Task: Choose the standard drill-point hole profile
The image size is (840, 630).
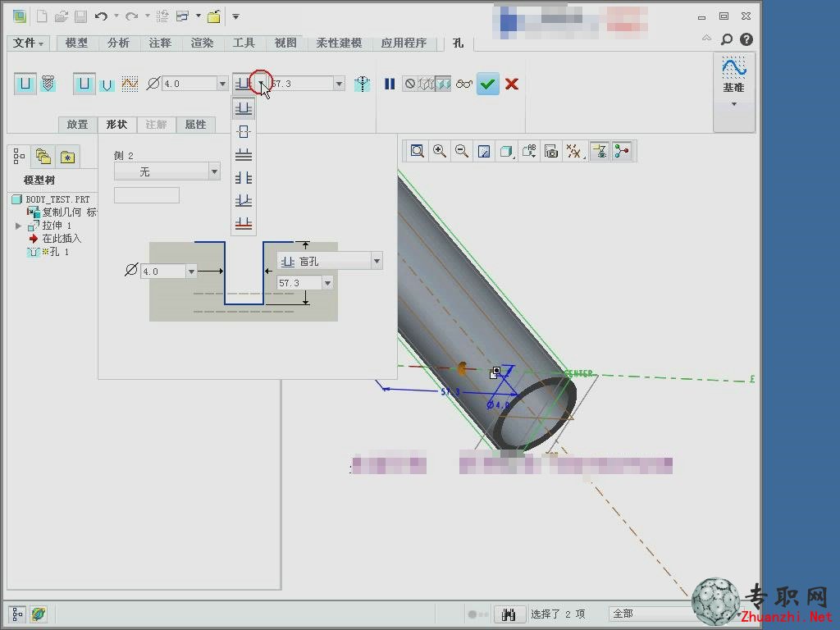Action: (x=107, y=84)
